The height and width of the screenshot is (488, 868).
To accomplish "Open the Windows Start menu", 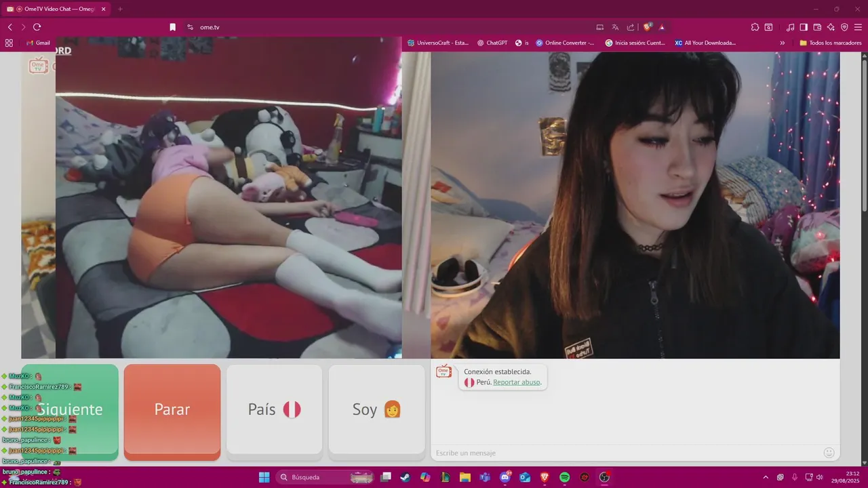I will [x=264, y=477].
